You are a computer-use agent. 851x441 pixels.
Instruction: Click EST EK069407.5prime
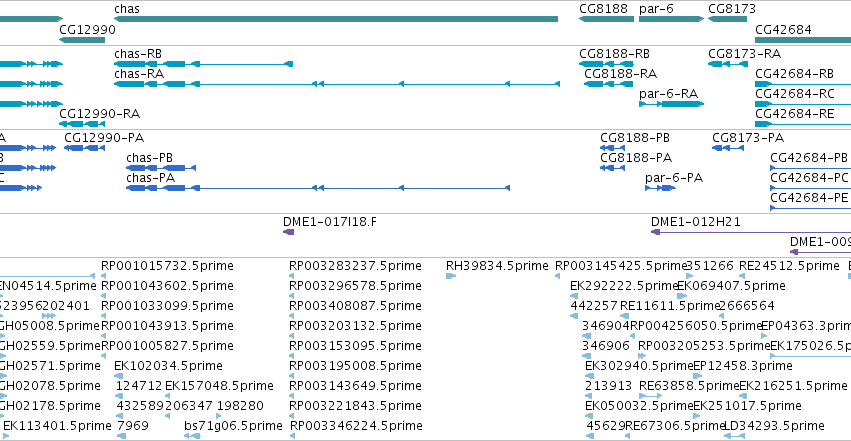click(x=731, y=286)
